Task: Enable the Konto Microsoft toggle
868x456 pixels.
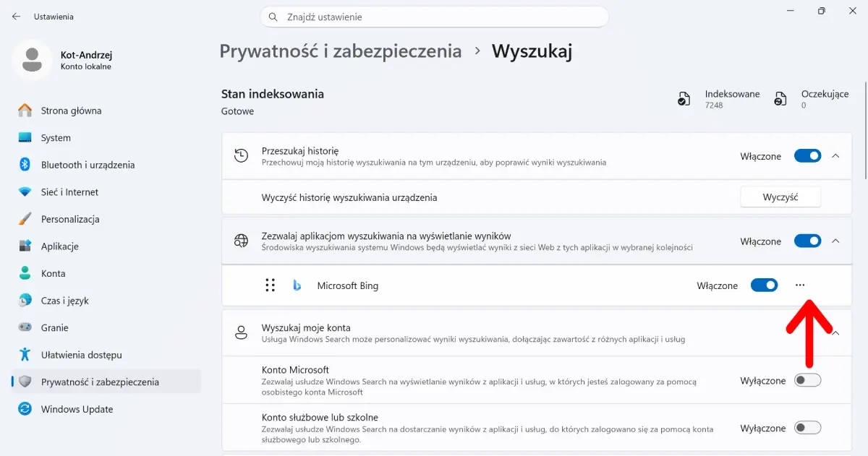Action: pos(807,381)
